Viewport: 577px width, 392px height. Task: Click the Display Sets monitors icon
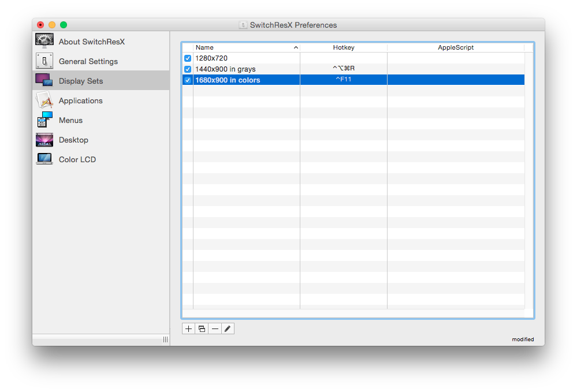pos(44,80)
